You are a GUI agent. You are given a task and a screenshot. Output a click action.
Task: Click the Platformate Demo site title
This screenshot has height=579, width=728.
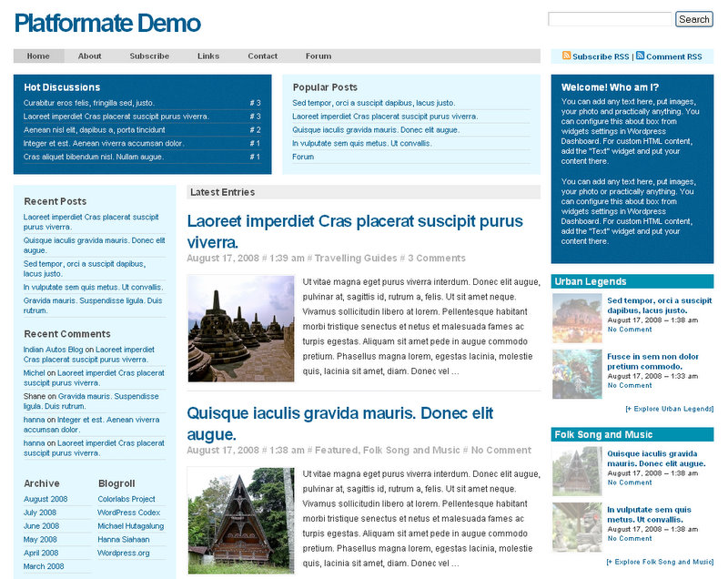[107, 24]
